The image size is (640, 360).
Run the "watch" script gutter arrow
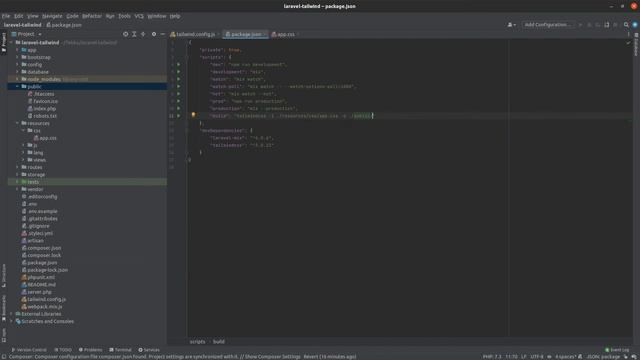tap(178, 79)
